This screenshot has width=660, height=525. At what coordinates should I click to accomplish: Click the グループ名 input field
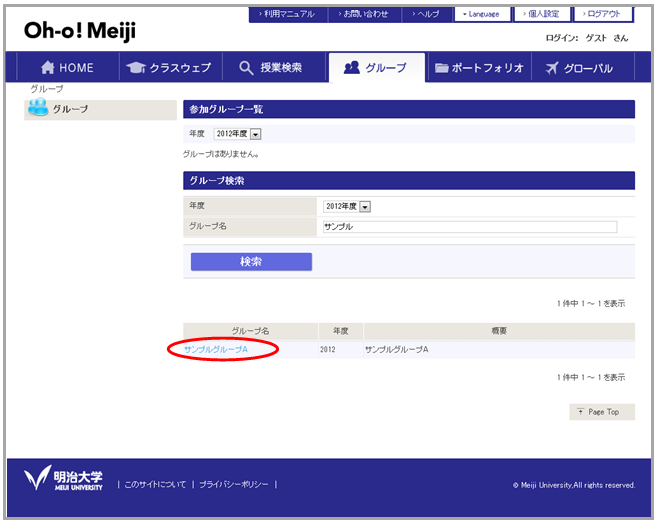click(470, 227)
